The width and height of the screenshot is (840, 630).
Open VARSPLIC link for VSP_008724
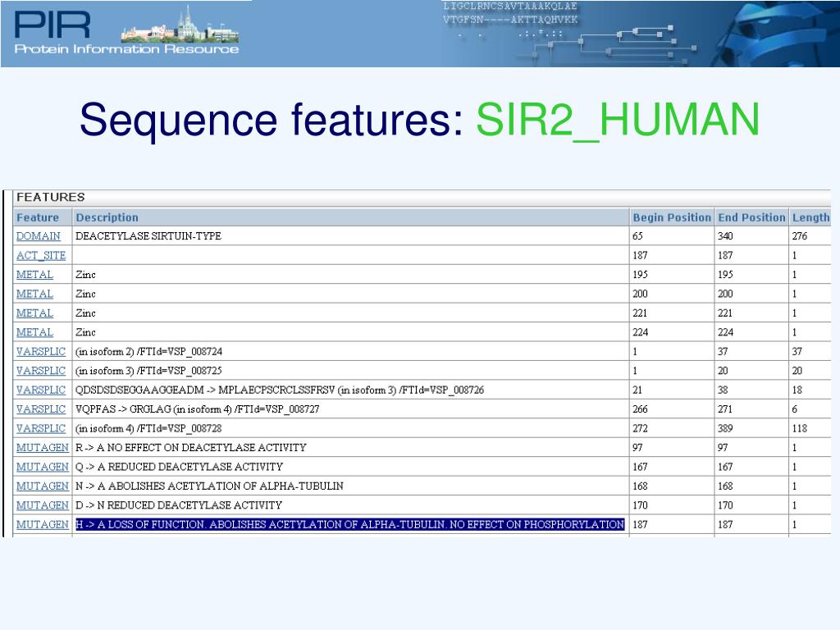[41, 351]
